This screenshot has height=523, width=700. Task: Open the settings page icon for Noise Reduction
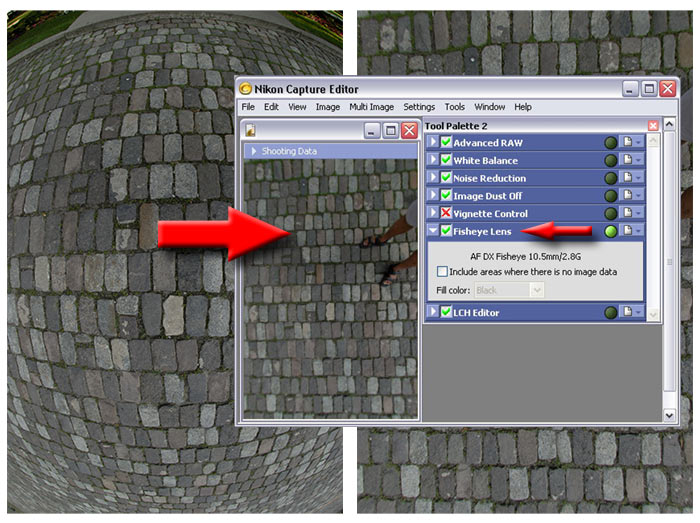click(x=628, y=177)
